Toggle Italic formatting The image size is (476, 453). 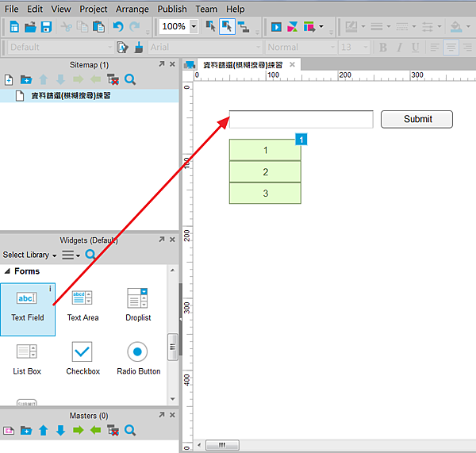click(x=400, y=48)
